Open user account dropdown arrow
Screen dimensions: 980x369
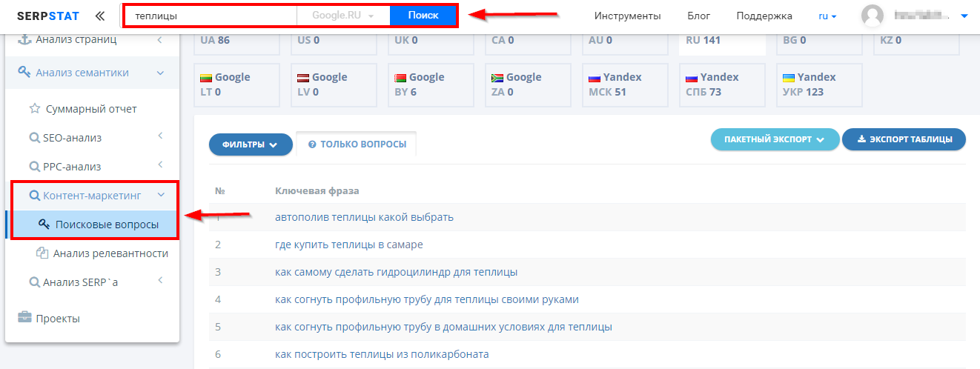point(964,16)
